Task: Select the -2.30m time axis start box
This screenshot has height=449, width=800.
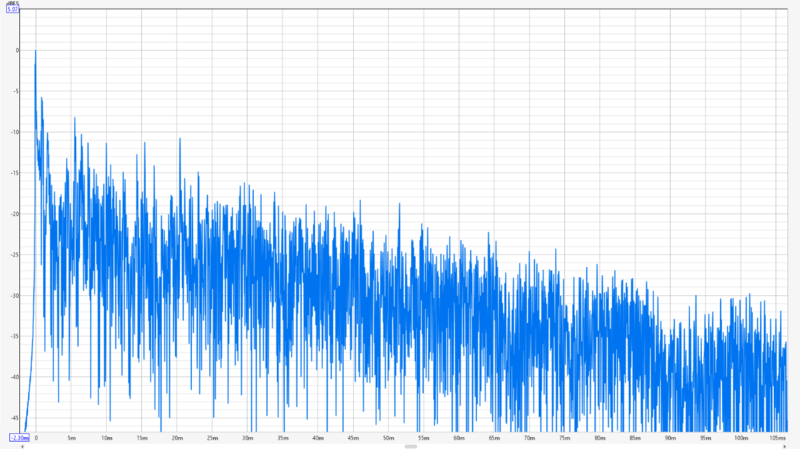Action: 19,438
